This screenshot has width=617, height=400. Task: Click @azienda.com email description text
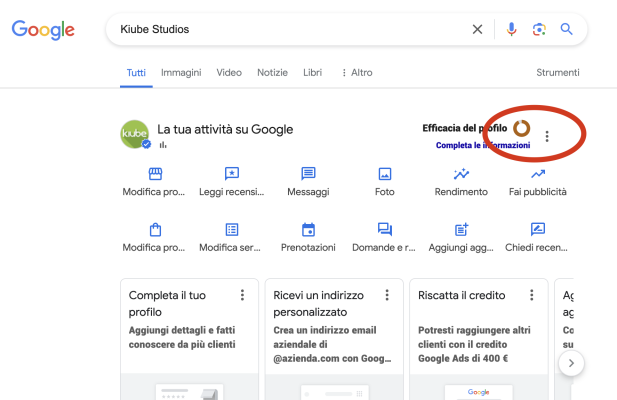tap(332, 344)
